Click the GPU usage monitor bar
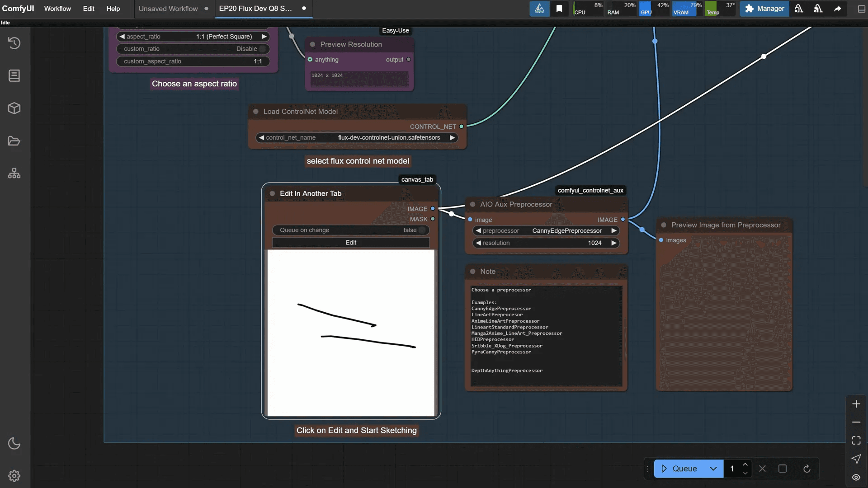This screenshot has width=868, height=488. (654, 9)
